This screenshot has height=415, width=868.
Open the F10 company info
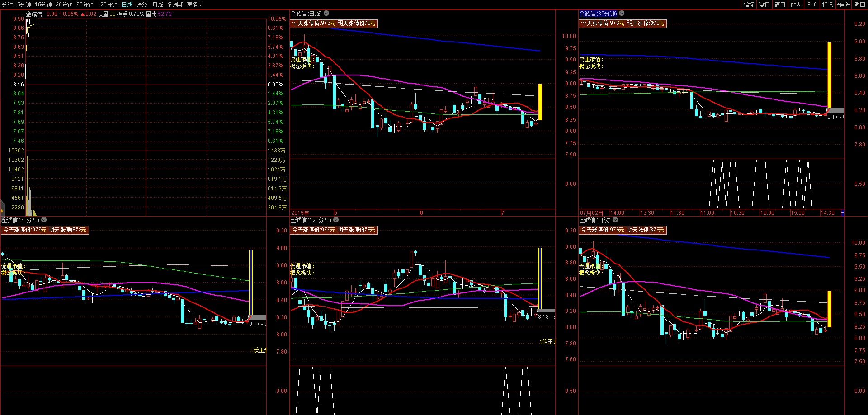(x=812, y=5)
